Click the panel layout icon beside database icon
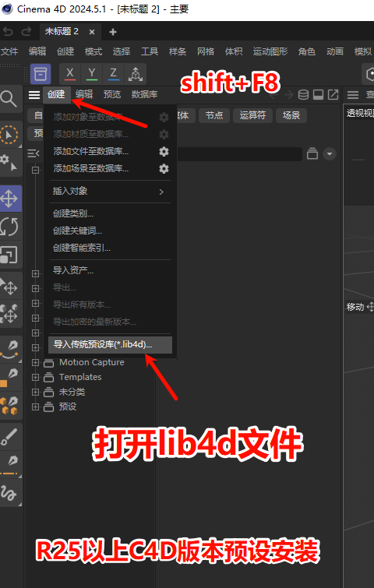This screenshot has height=588, width=374. (318, 95)
